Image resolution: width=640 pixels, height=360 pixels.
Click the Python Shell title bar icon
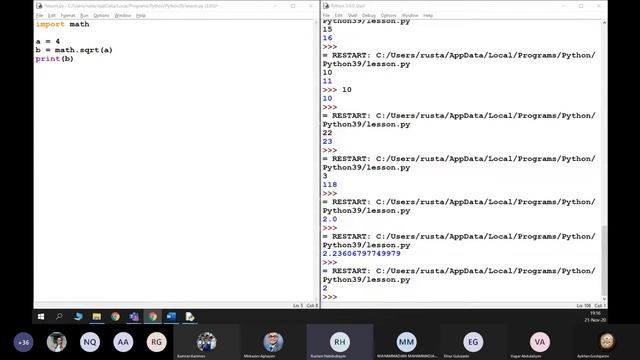click(x=326, y=6)
